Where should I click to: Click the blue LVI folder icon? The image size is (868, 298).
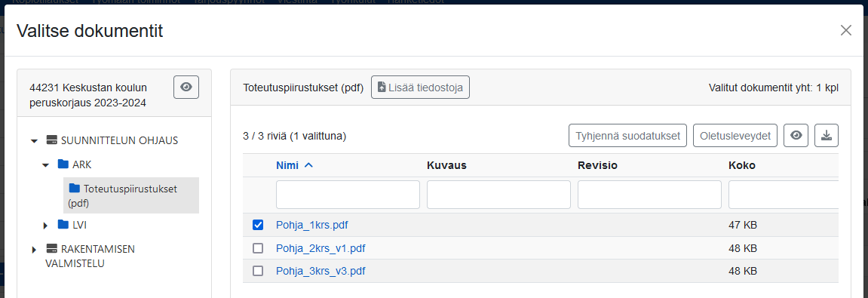pos(63,224)
